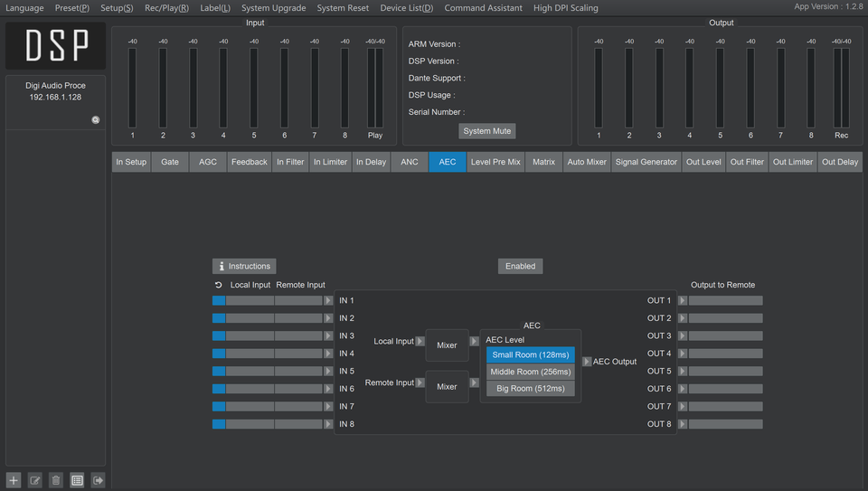Click the add device plus icon
The image size is (868, 491).
point(14,480)
